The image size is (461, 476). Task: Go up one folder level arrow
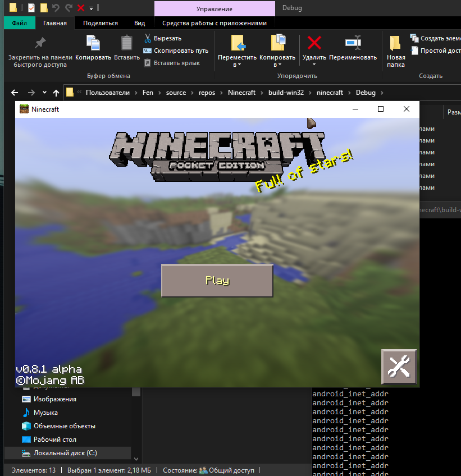pos(56,93)
